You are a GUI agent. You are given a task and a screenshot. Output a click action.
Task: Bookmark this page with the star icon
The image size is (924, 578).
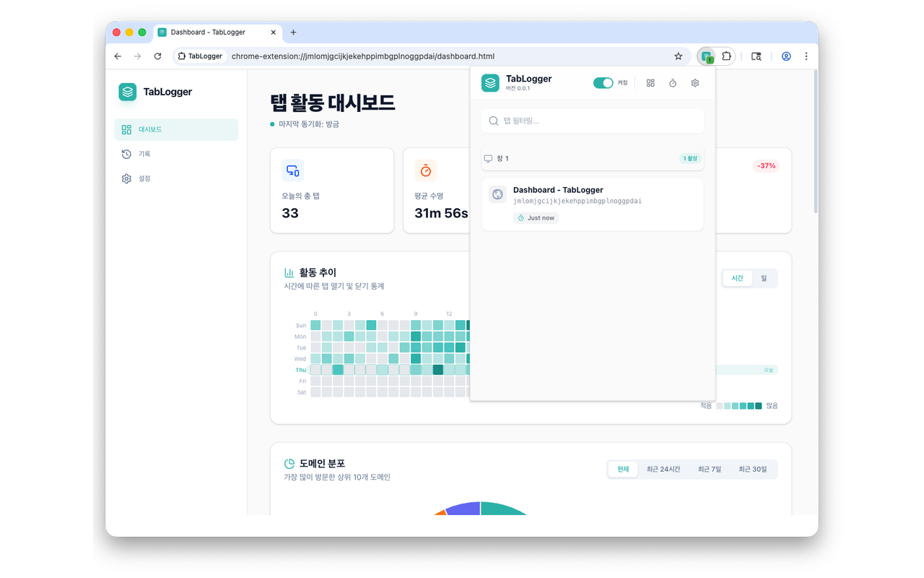(678, 56)
